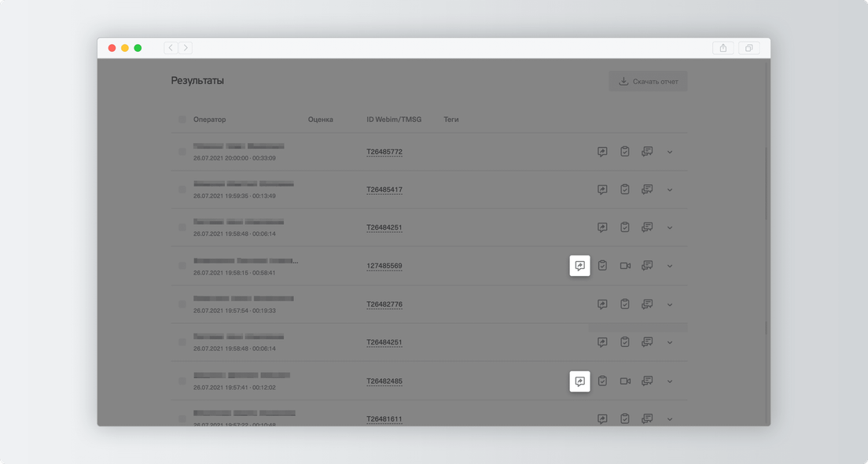Image resolution: width=868 pixels, height=464 pixels.
Task: Click the Оператор column header
Action: tap(209, 119)
